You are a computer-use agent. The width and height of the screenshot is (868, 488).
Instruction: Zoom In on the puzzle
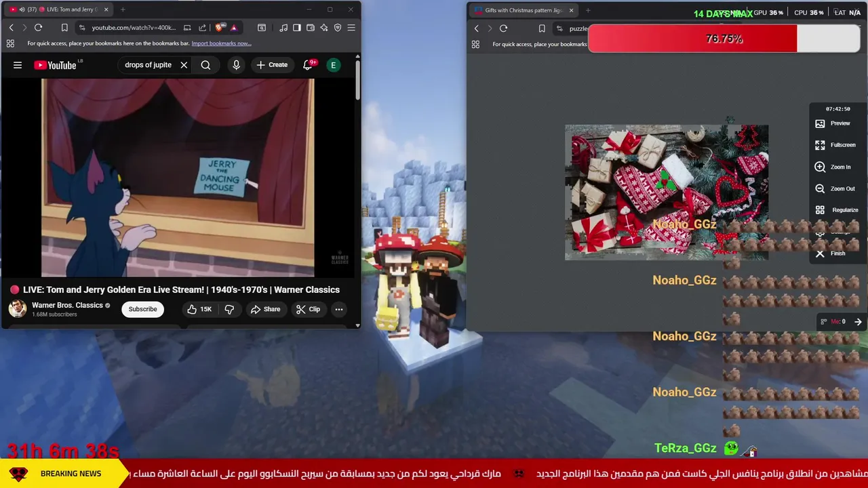pos(833,167)
